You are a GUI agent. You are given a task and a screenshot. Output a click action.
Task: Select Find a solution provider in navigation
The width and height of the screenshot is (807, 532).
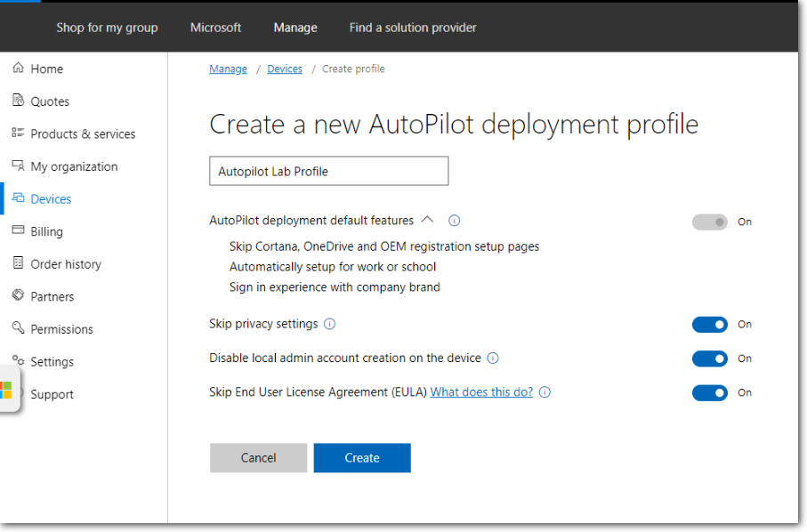pyautogui.click(x=413, y=28)
